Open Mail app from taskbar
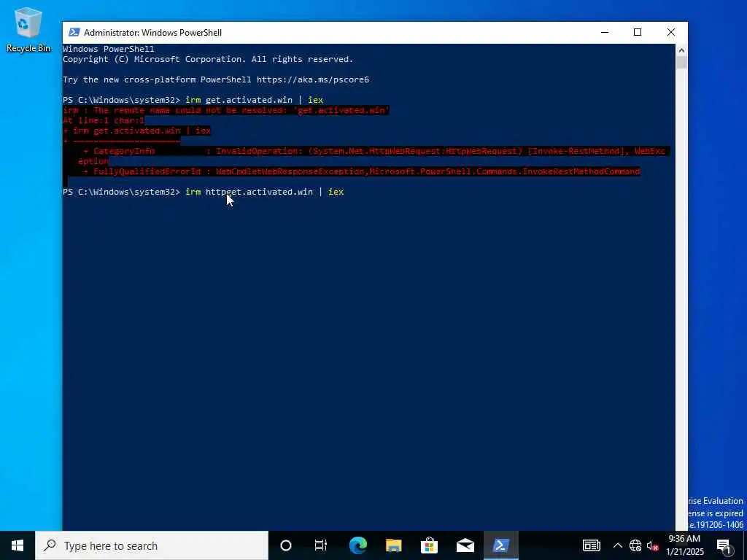The height and width of the screenshot is (560, 747). pyautogui.click(x=465, y=545)
